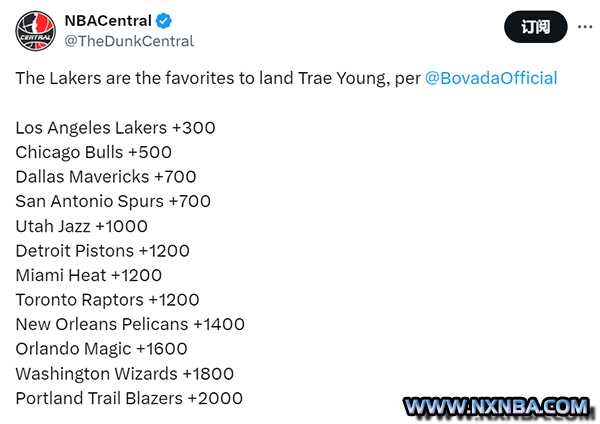
Task: Open the NBACentral display name link
Action: point(108,21)
